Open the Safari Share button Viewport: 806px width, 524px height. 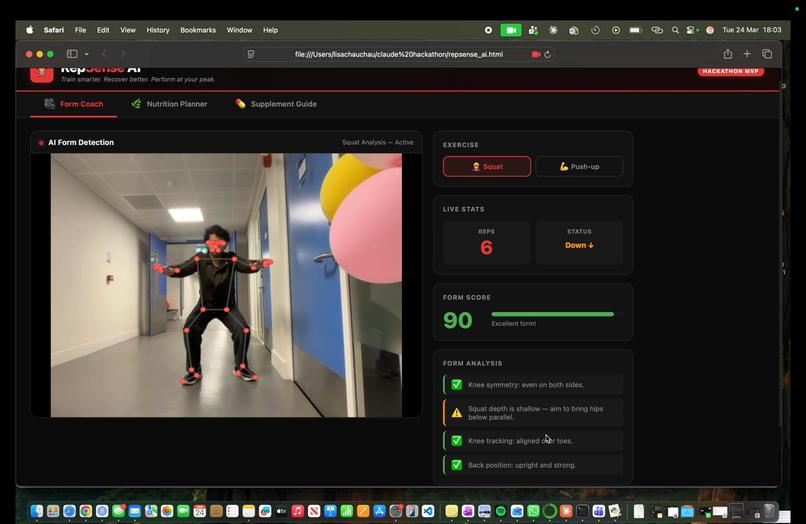click(727, 54)
